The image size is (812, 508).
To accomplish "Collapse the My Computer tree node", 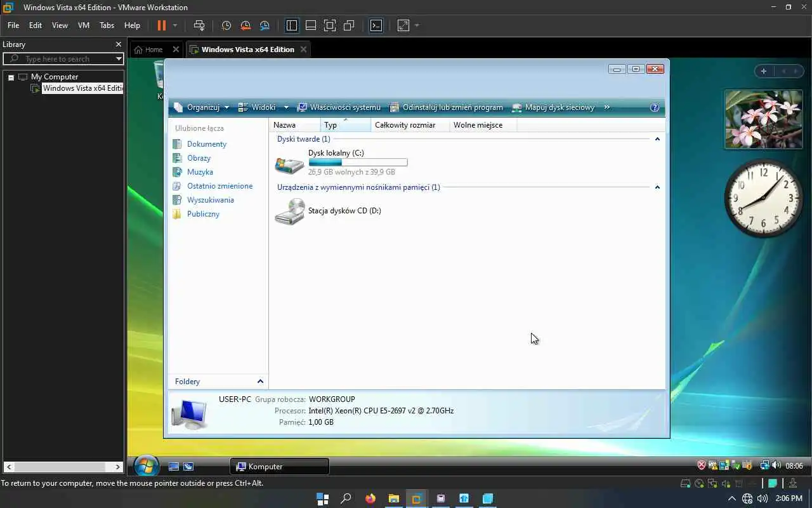I will (11, 77).
